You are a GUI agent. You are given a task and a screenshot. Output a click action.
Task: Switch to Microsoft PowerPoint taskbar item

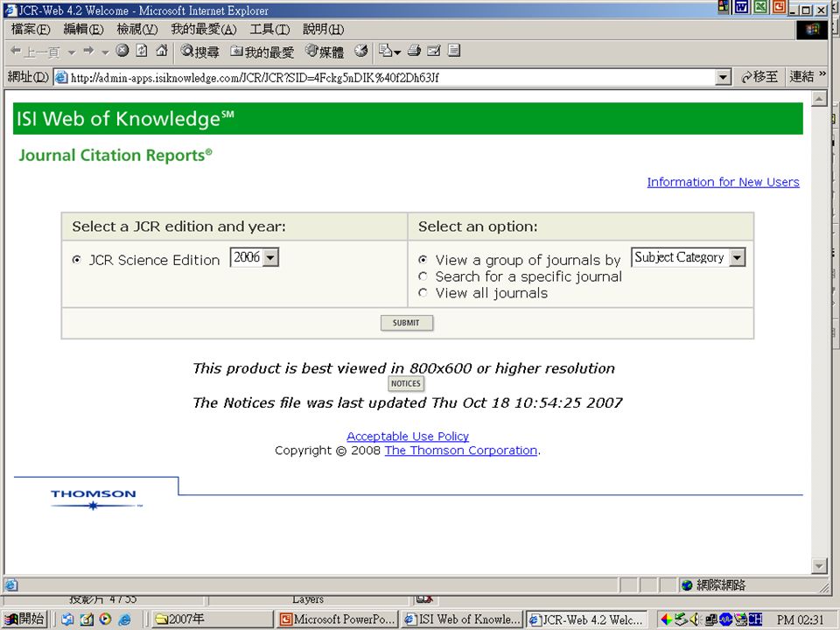coord(338,619)
